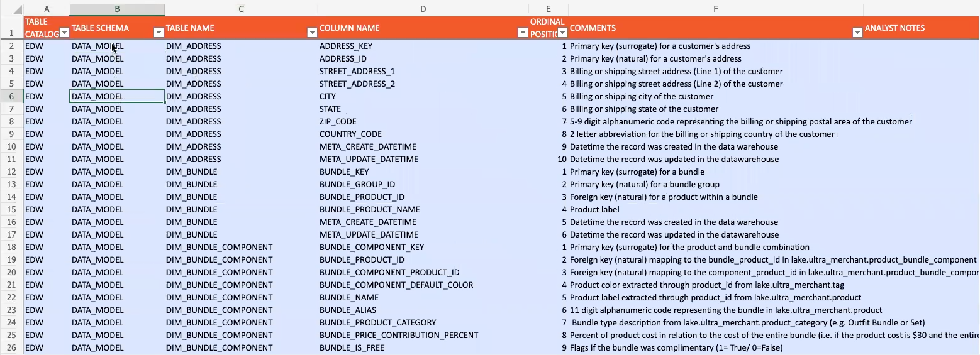Select the ADDRESS_ID cell
This screenshot has width=980, height=355.
(423, 58)
